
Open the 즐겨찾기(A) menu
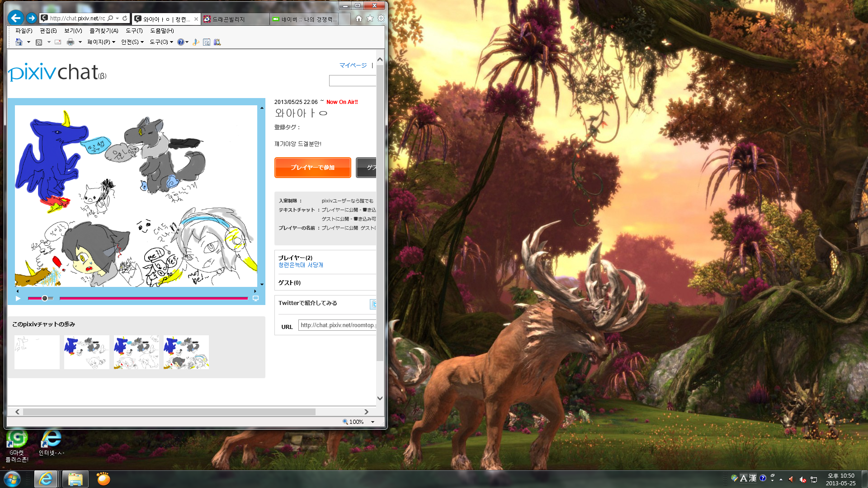[x=104, y=31]
